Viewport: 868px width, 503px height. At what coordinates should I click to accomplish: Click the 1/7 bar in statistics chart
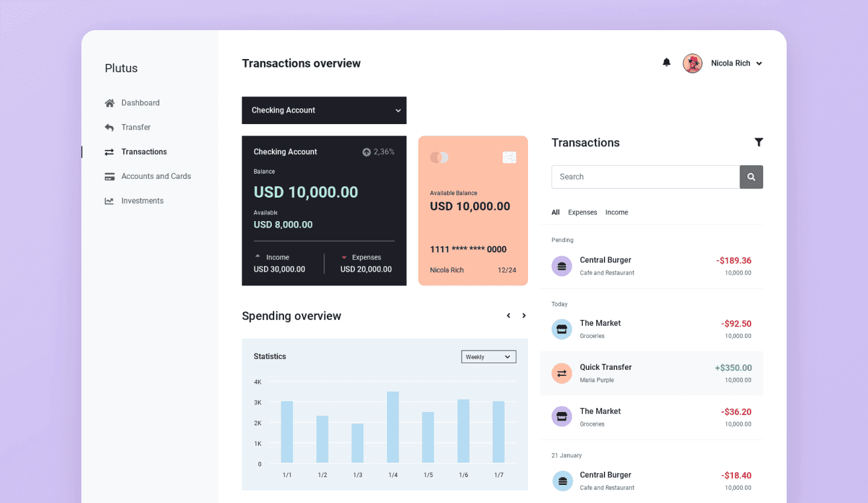coord(498,432)
